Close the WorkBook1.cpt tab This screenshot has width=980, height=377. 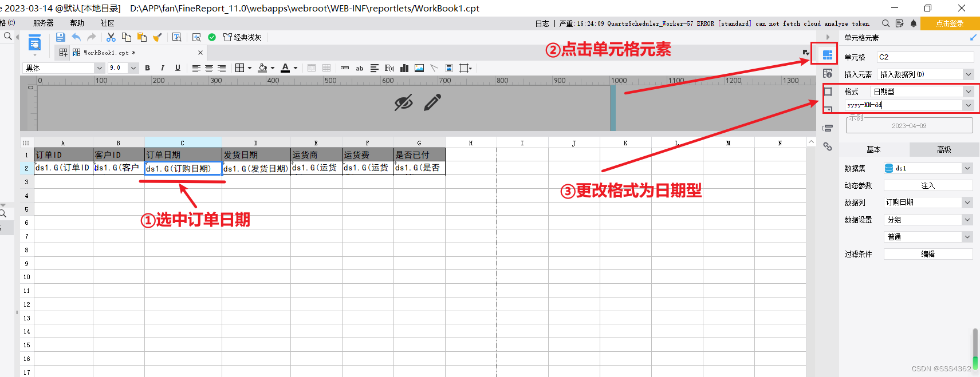[x=200, y=53]
